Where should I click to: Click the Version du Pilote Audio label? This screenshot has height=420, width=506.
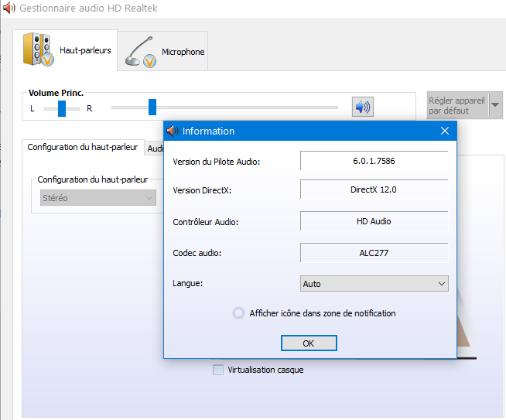tap(216, 162)
